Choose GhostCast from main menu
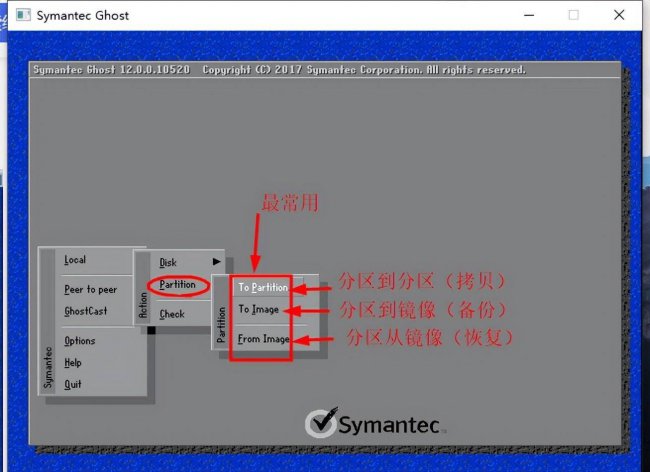The height and width of the screenshot is (472, 650). click(86, 311)
